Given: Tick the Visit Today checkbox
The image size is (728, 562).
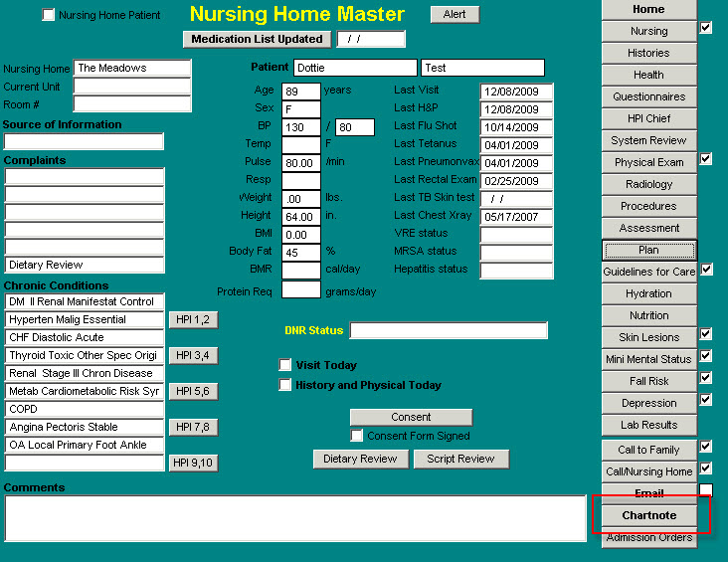Looking at the screenshot, I should tap(285, 365).
